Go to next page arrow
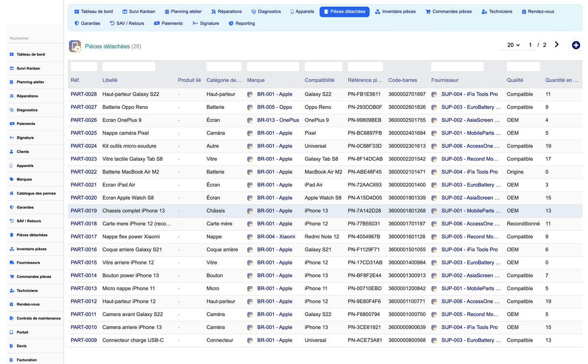Image resolution: width=588 pixels, height=364 pixels. click(x=557, y=45)
